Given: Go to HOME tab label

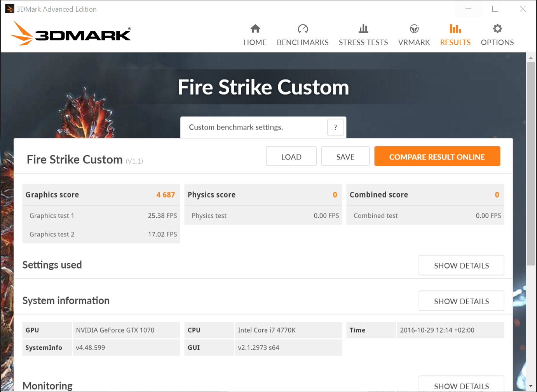Looking at the screenshot, I should pos(255,42).
